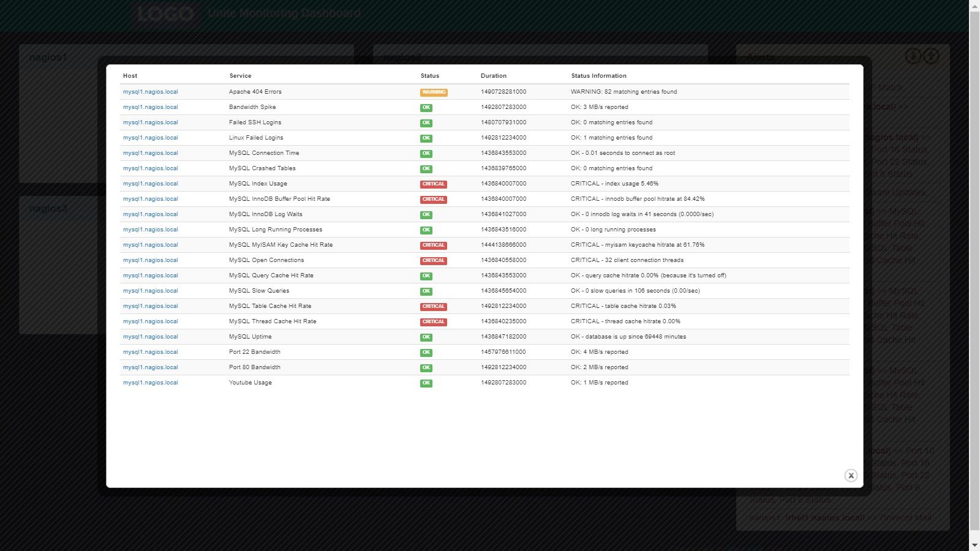This screenshot has width=980, height=551.
Task: Open mysql1.nagios.local link on Apache 404 Errors row
Action: point(151,91)
